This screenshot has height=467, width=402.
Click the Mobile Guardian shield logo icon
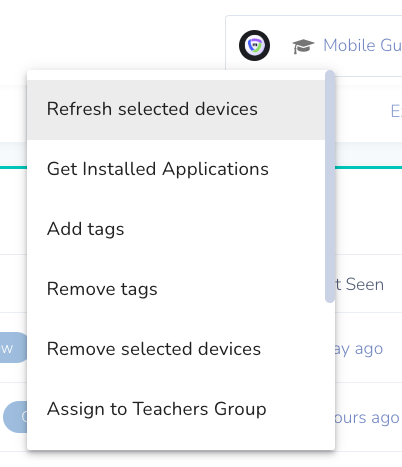pos(254,45)
